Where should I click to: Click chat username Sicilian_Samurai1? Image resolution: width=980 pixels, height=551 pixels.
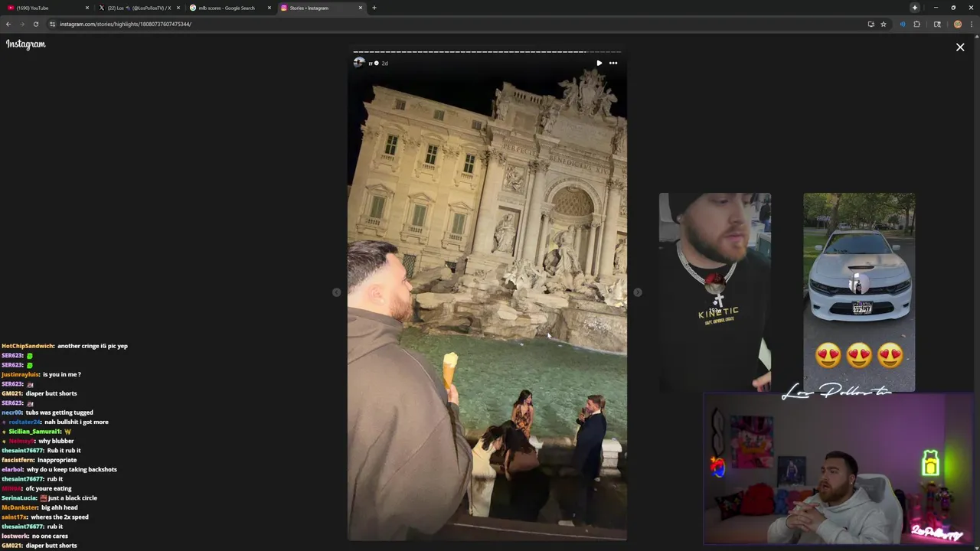[34, 432]
